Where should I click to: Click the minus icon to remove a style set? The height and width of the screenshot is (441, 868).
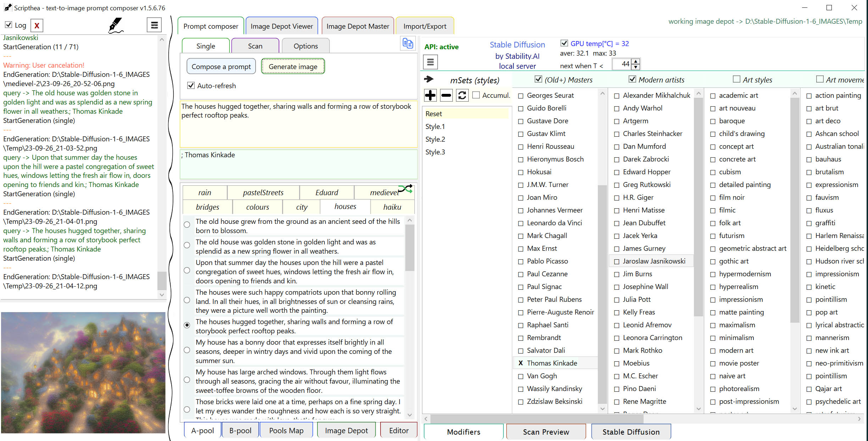coord(446,95)
